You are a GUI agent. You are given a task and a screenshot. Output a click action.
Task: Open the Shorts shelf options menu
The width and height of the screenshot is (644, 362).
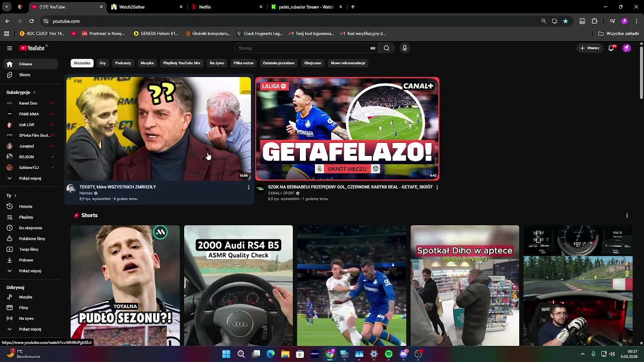coord(627,216)
